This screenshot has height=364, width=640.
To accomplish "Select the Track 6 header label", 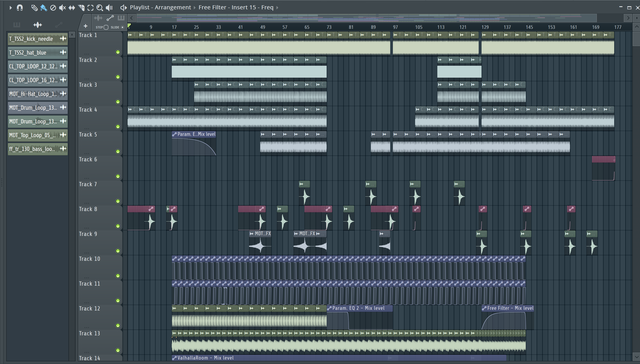I will click(88, 159).
